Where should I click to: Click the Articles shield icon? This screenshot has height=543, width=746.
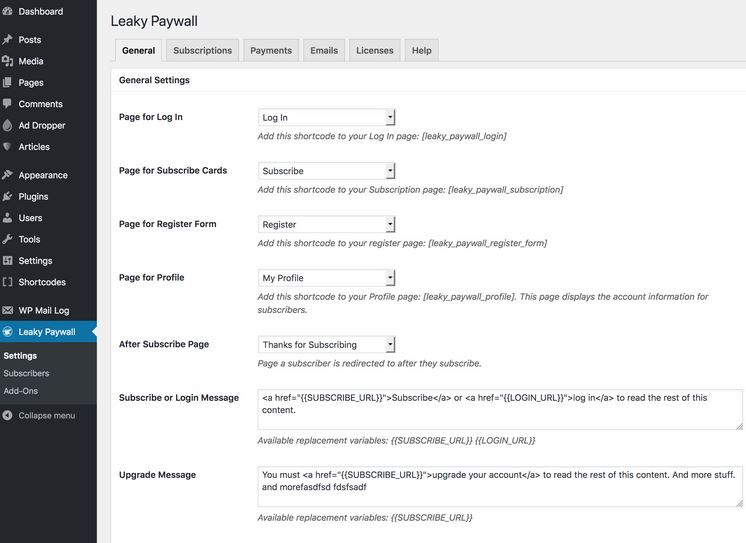point(7,146)
